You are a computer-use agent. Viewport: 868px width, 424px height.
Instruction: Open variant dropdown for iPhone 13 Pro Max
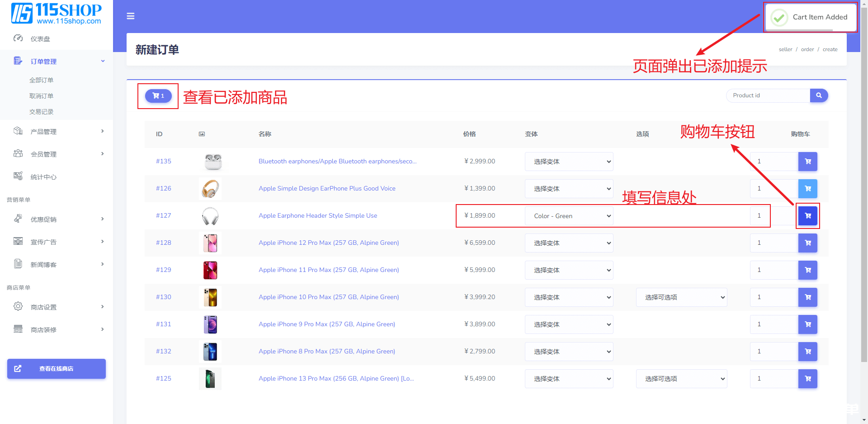569,379
